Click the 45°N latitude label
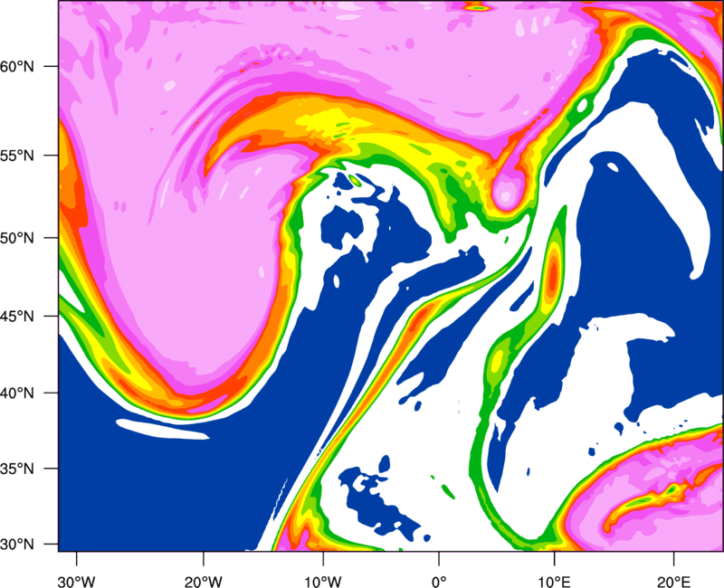 click(x=17, y=316)
